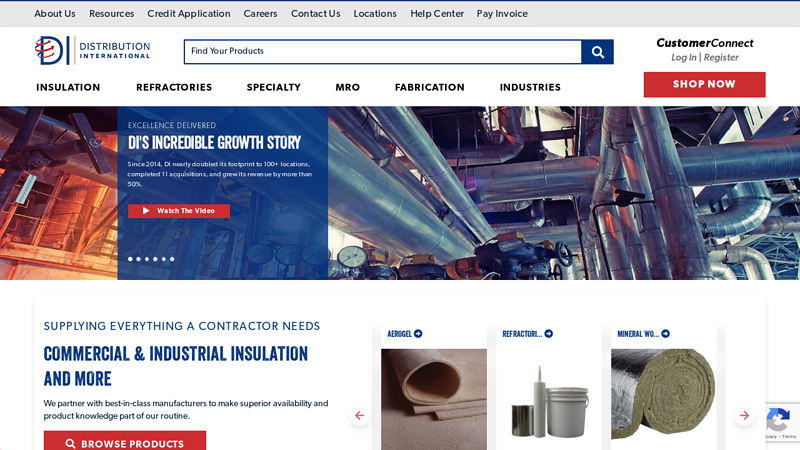Screen dimensions: 800x450
Task: Open the Aerogel product thumbnail
Action: [434, 399]
